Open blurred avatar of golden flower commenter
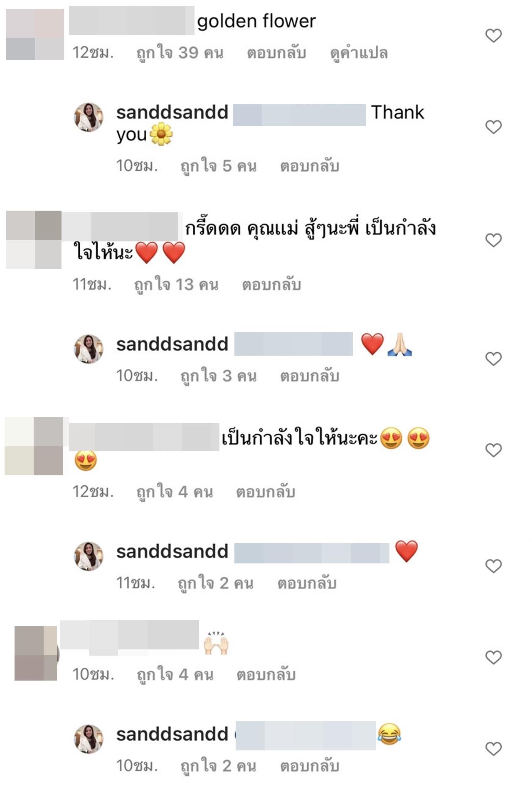The image size is (532, 799). 35,34
